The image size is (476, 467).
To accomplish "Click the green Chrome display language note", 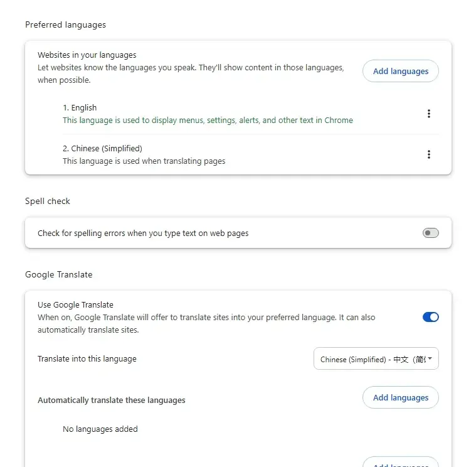I will 208,121.
